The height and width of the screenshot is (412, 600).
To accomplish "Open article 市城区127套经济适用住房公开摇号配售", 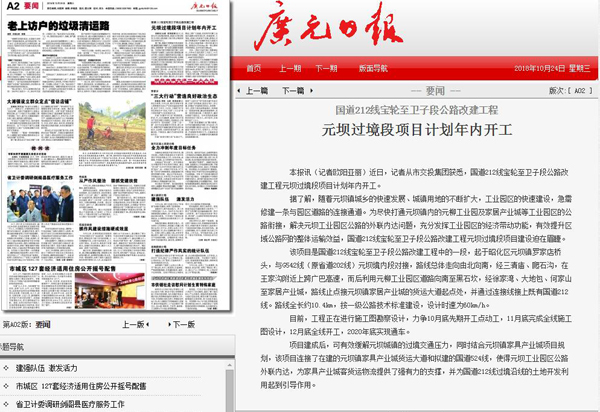I will coord(82,386).
